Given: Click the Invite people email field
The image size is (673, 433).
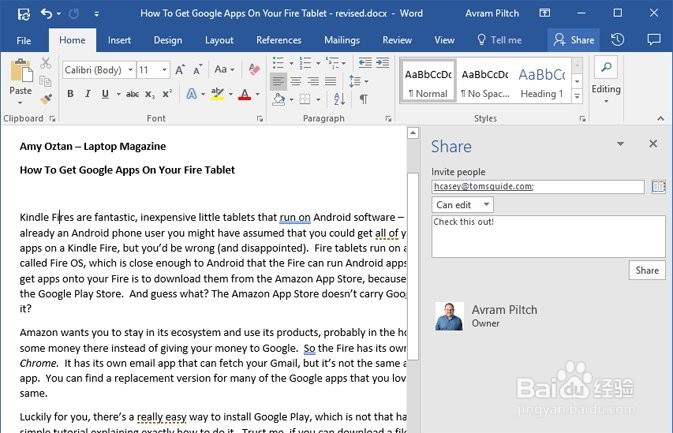Looking at the screenshot, I should point(538,187).
